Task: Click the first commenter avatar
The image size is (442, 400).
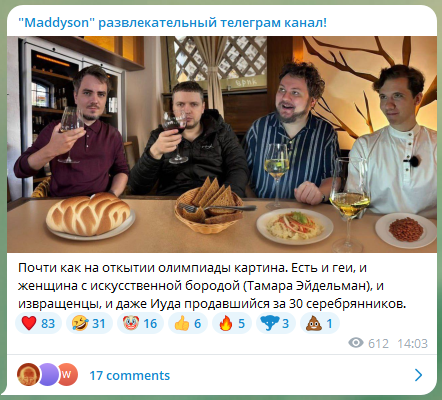Action: (28, 375)
